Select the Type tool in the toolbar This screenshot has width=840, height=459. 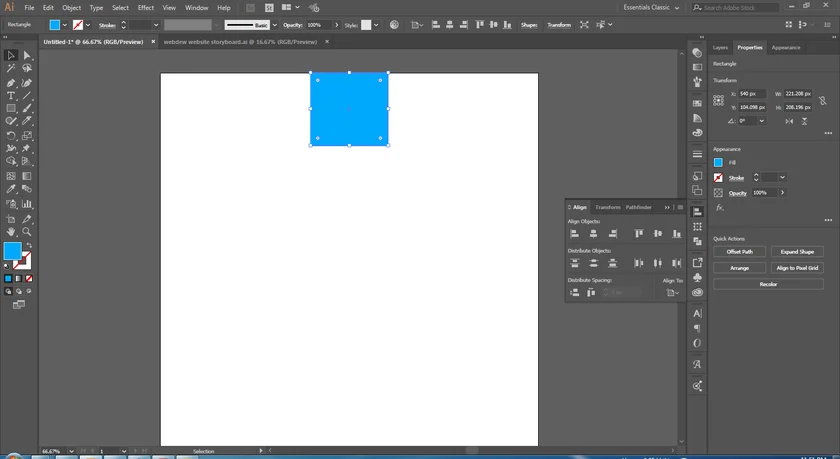point(11,96)
